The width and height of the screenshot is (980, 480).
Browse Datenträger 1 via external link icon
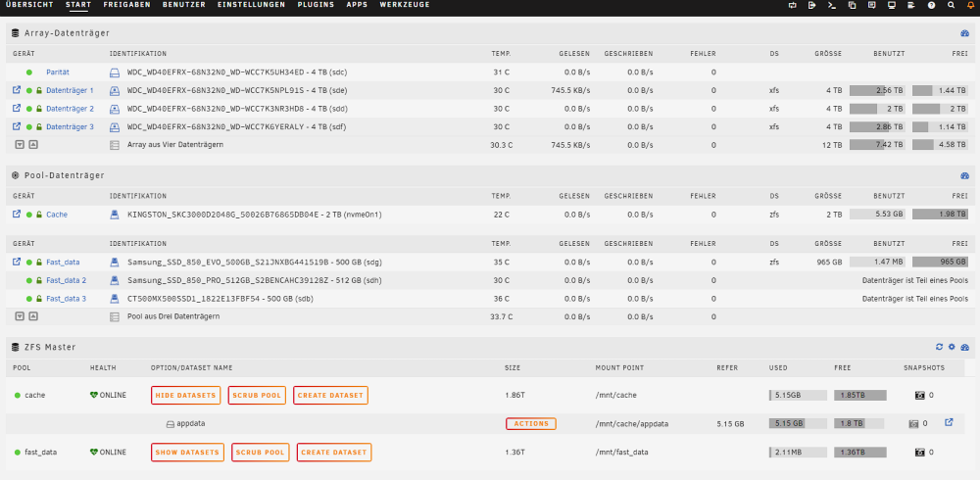click(x=17, y=90)
